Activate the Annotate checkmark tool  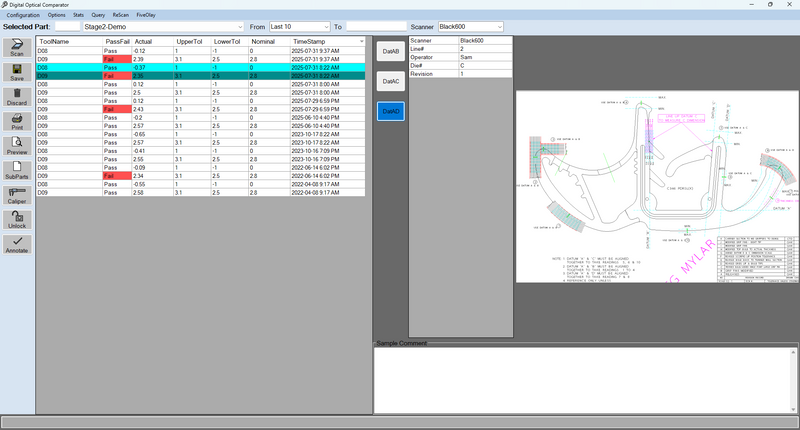(x=17, y=244)
